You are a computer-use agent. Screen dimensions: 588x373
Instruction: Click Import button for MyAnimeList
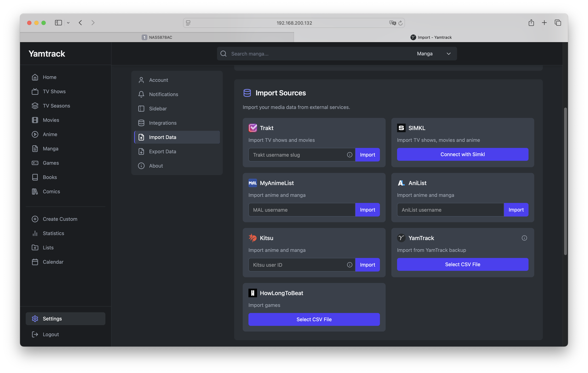[367, 210]
